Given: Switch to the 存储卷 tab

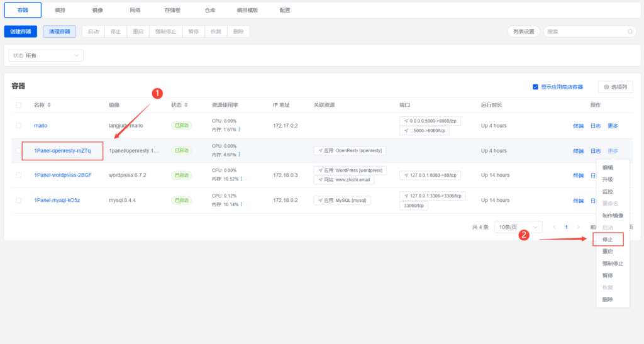Looking at the screenshot, I should (172, 10).
